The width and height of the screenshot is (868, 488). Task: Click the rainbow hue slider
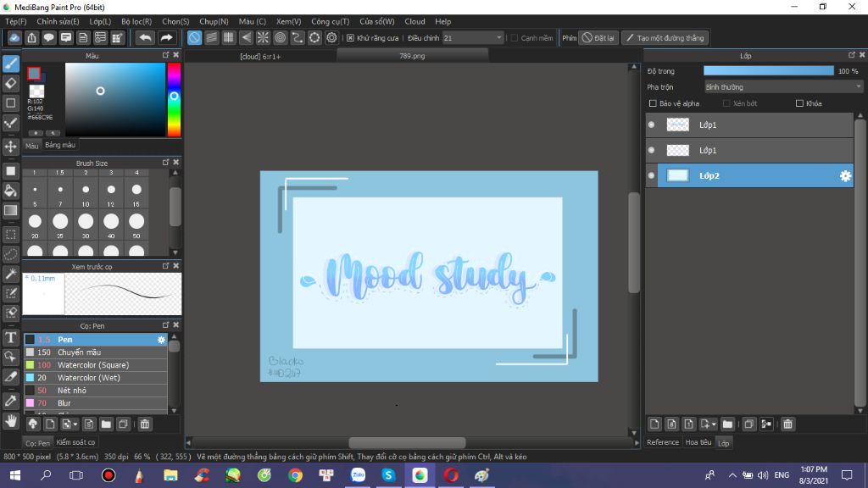pos(174,100)
